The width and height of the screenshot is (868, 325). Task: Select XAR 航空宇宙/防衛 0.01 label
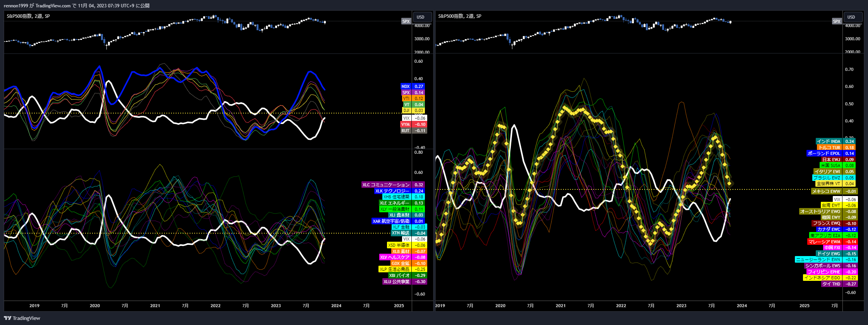pyautogui.click(x=398, y=221)
